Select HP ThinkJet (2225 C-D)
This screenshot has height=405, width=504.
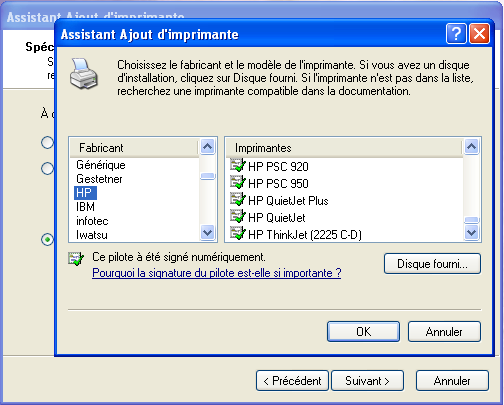(x=305, y=235)
